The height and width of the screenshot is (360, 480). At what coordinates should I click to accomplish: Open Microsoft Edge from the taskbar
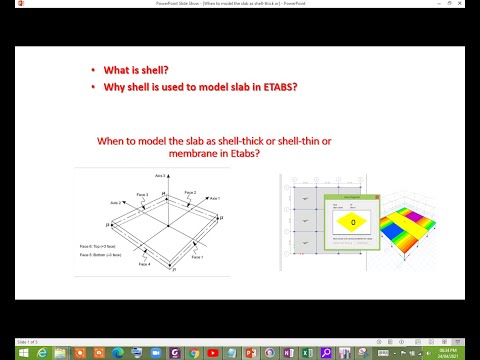[x=117, y=353]
